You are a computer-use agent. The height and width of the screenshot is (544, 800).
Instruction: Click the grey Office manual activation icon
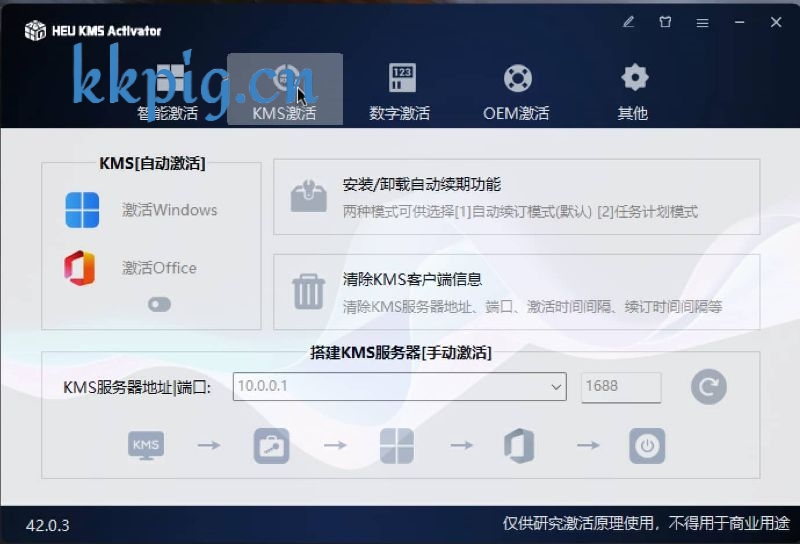pos(519,446)
